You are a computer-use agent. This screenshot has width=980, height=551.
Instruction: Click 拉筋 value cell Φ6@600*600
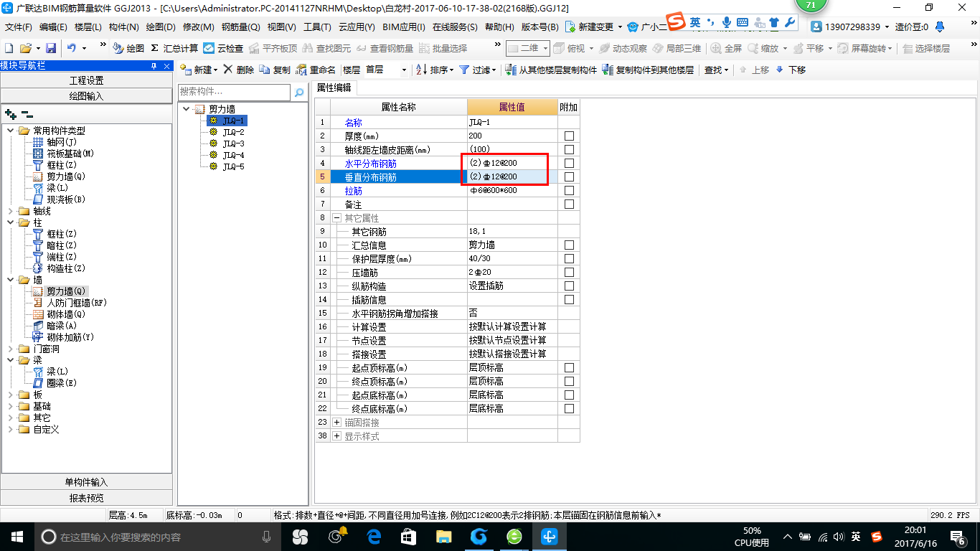click(512, 190)
